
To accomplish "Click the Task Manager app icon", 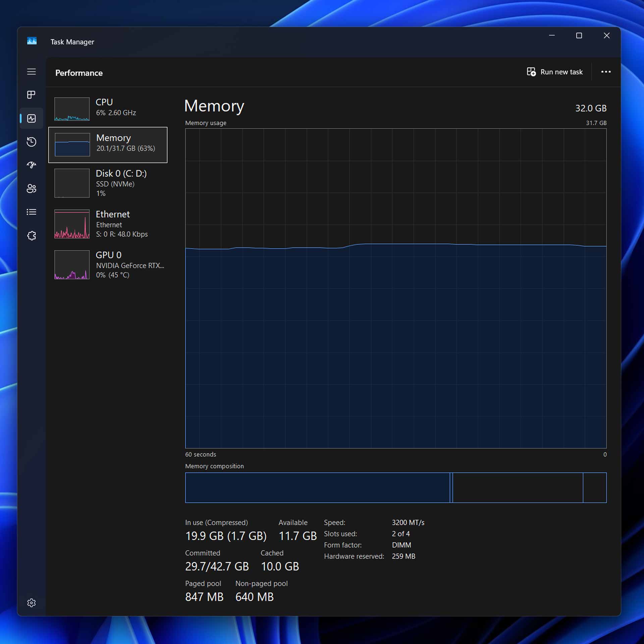I will [32, 41].
